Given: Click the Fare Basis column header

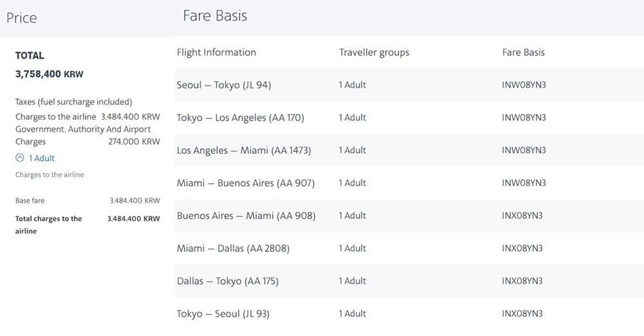Looking at the screenshot, I should 523,52.
